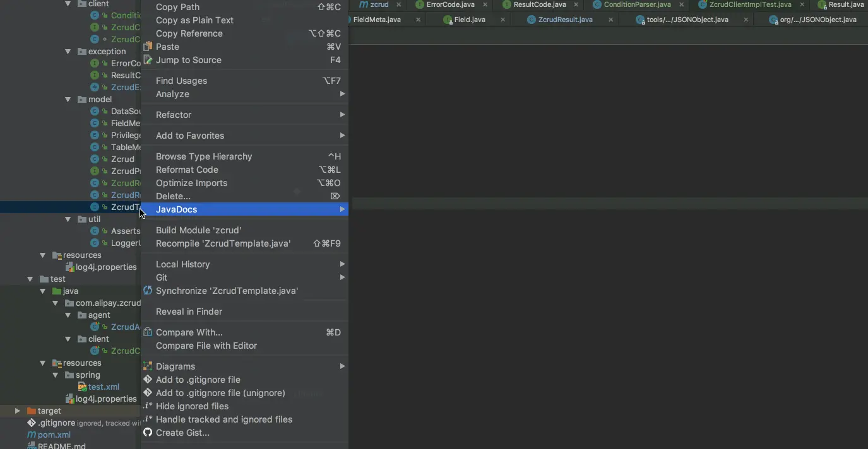This screenshot has width=868, height=449.
Task: Click the unignore .gitignore diamond icon
Action: [148, 393]
